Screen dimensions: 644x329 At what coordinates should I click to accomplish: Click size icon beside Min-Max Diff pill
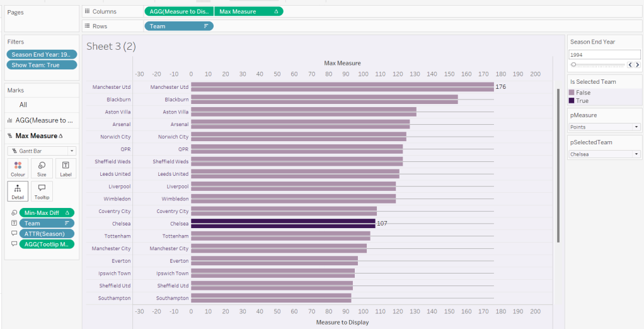(14, 213)
